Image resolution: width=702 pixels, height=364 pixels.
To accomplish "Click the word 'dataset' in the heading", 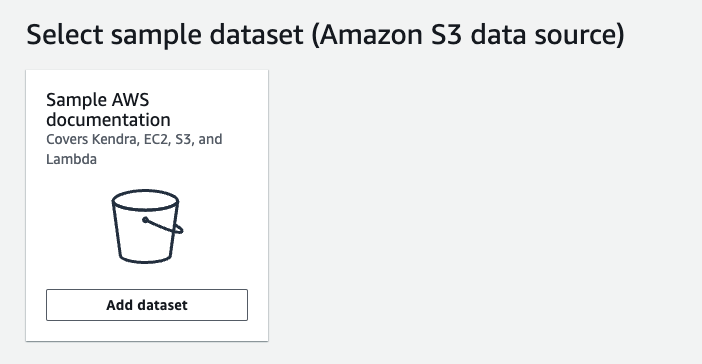I will (x=256, y=35).
